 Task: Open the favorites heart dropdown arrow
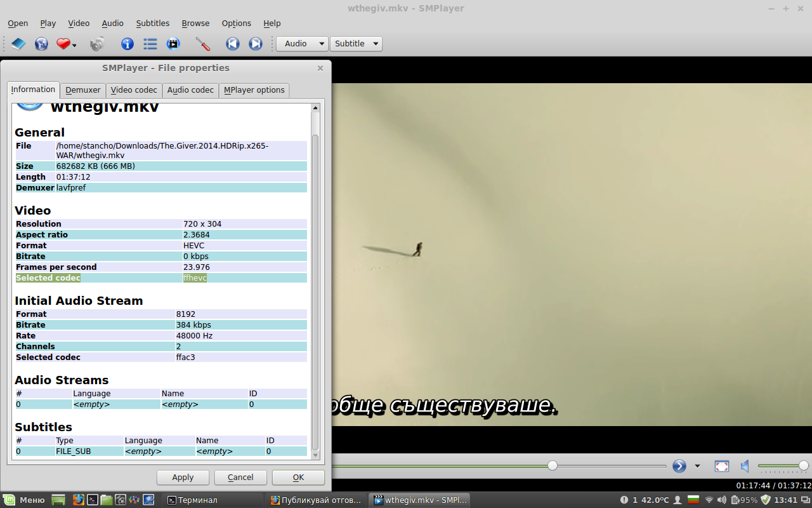[74, 44]
